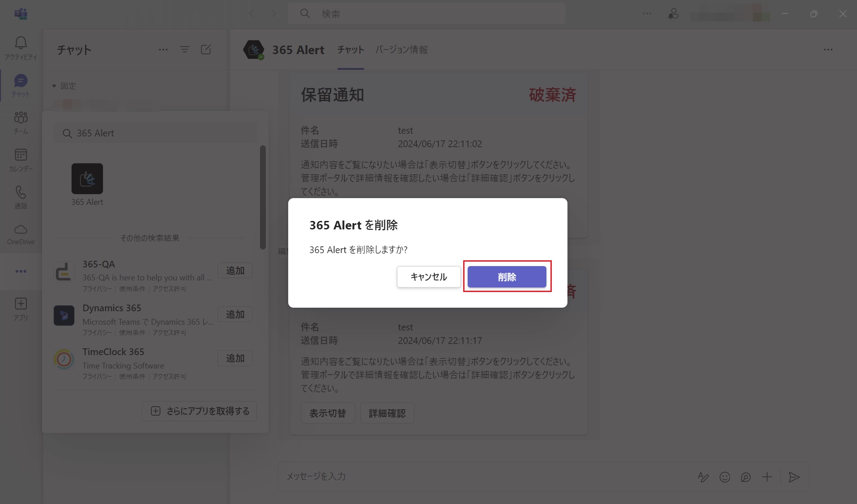Image resolution: width=857 pixels, height=504 pixels.
Task: Click the send message arrow icon
Action: pyautogui.click(x=794, y=477)
